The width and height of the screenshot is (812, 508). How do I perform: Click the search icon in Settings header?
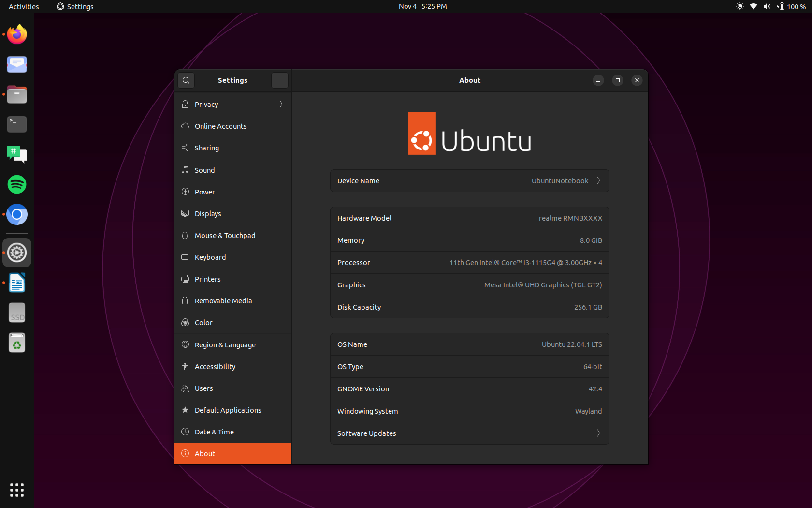pyautogui.click(x=186, y=80)
